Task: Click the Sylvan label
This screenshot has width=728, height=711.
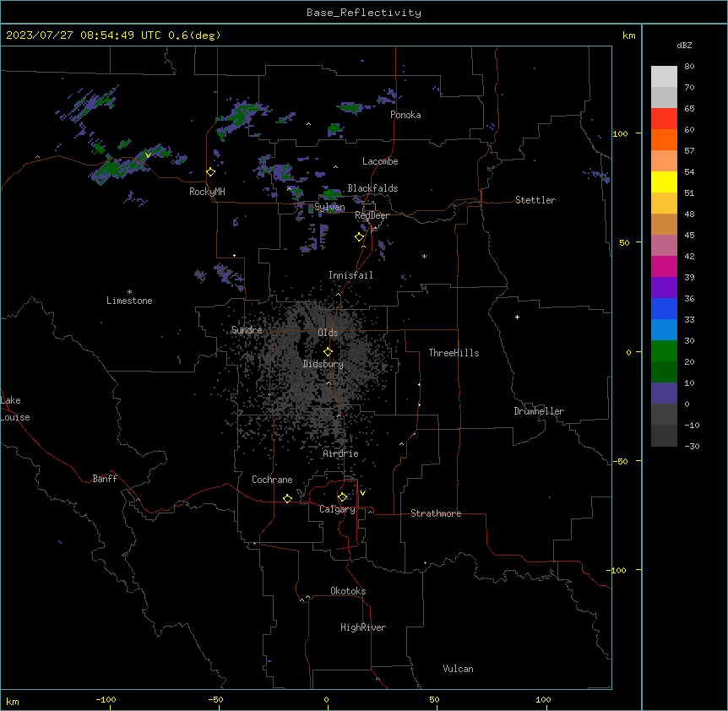Action: click(329, 207)
